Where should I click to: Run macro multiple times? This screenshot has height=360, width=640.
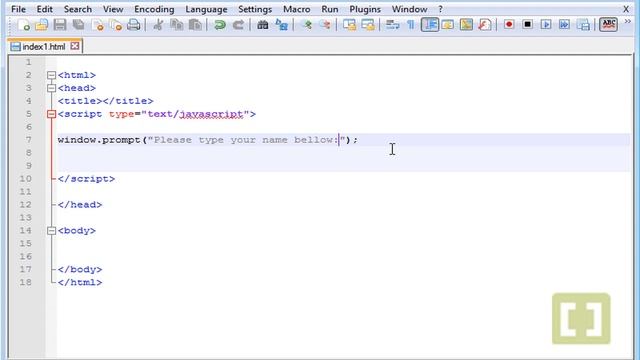tap(564, 25)
